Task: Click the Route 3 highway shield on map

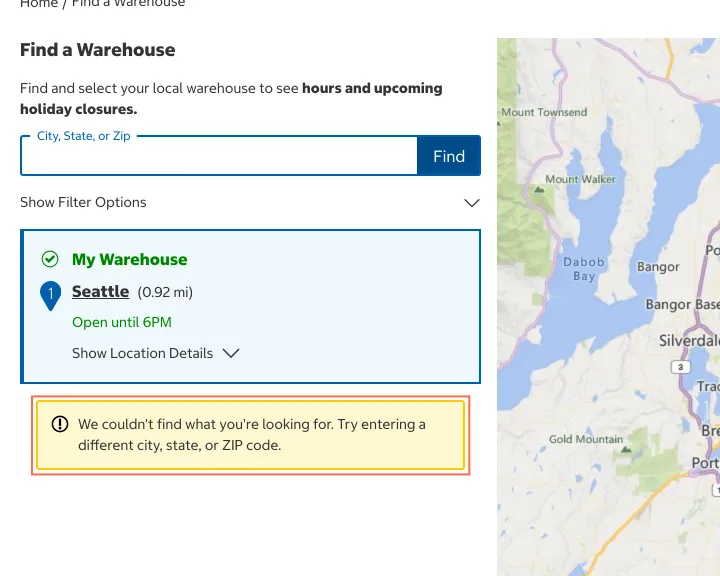Action: (x=681, y=367)
